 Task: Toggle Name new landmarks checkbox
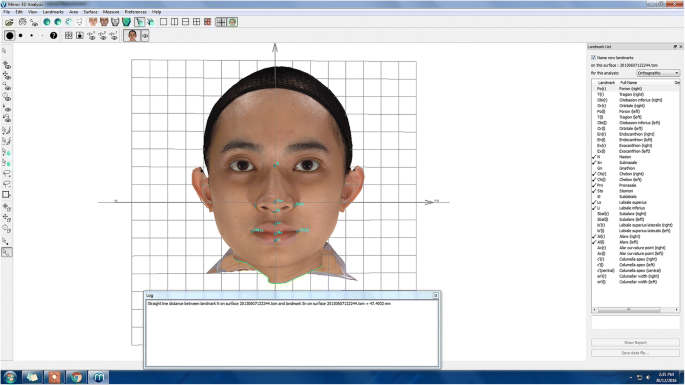point(594,58)
